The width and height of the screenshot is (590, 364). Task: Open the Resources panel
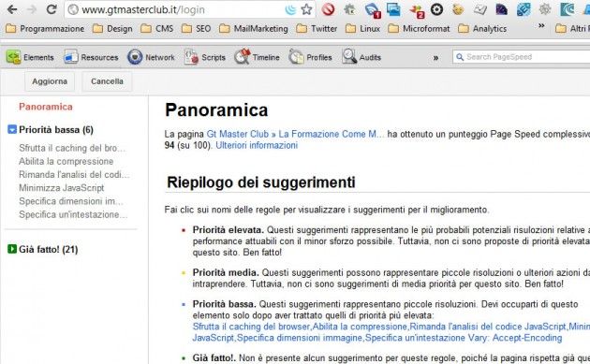pyautogui.click(x=91, y=57)
